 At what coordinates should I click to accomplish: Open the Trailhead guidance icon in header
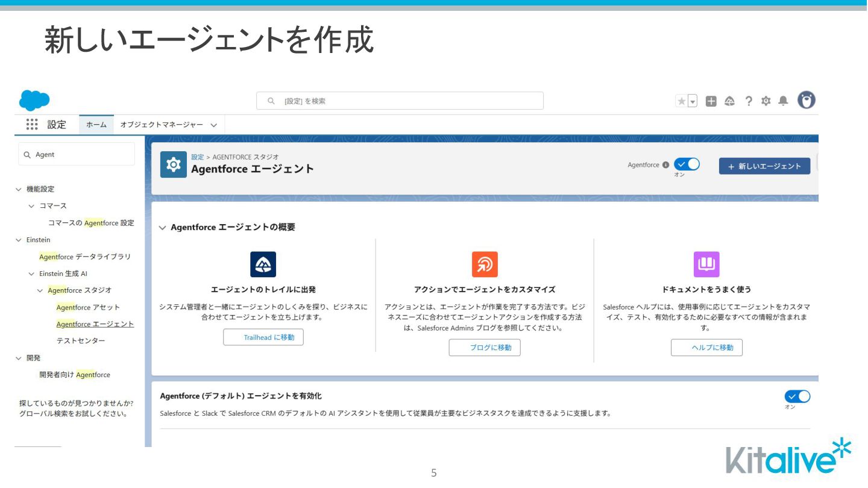coord(729,101)
